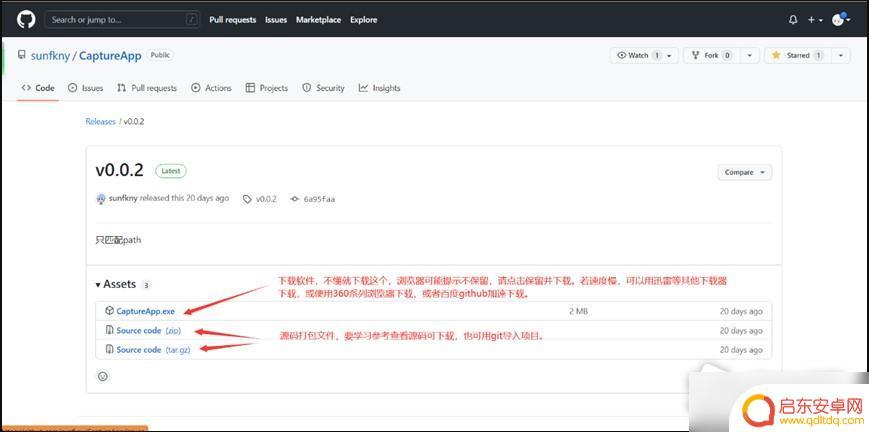This screenshot has width=869, height=432.
Task: Open Marketplace in top bar
Action: [x=318, y=19]
